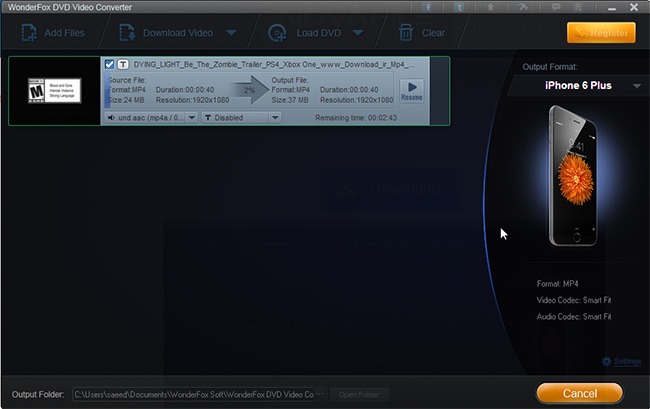The image size is (650, 409).
Task: Click the Load DVD disc icon
Action: (x=278, y=32)
